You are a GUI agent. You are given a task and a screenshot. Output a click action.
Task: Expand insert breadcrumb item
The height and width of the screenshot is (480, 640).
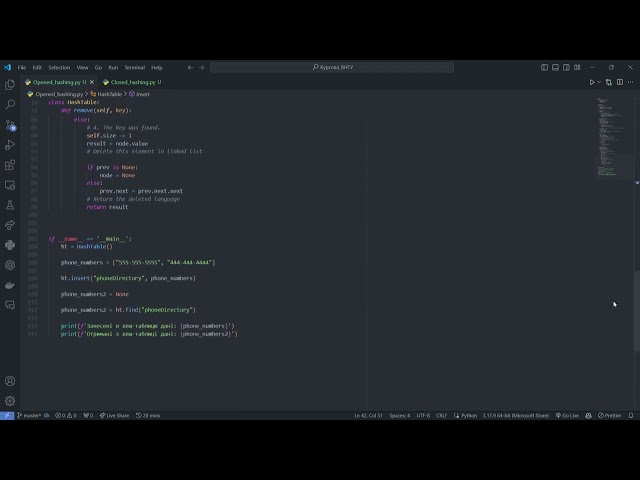143,94
